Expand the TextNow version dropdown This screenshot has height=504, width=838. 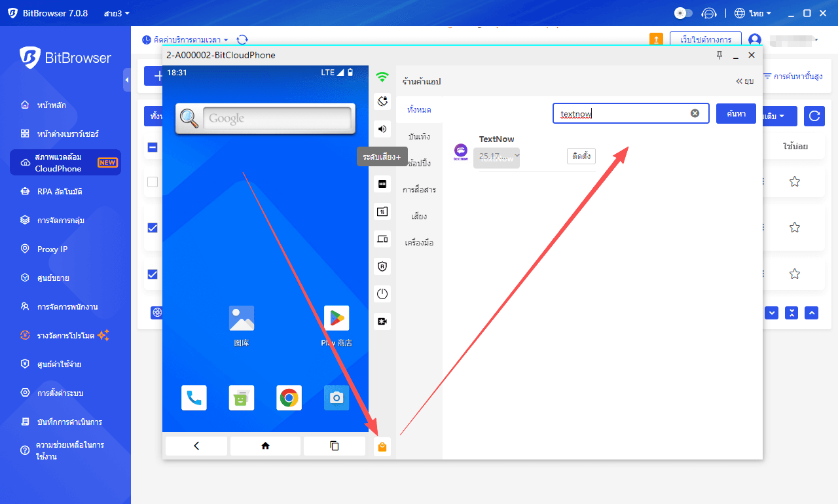click(x=497, y=156)
